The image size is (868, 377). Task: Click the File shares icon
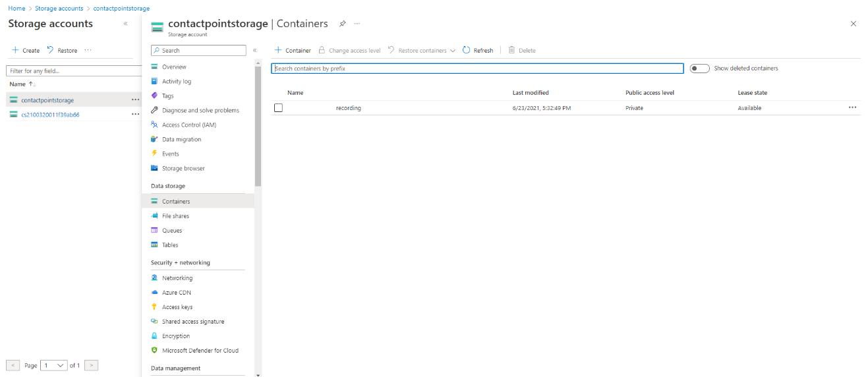(154, 216)
